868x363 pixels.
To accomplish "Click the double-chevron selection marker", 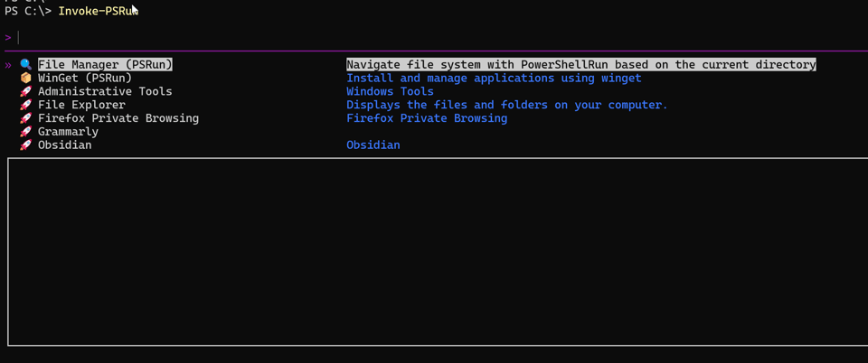I will (8, 65).
